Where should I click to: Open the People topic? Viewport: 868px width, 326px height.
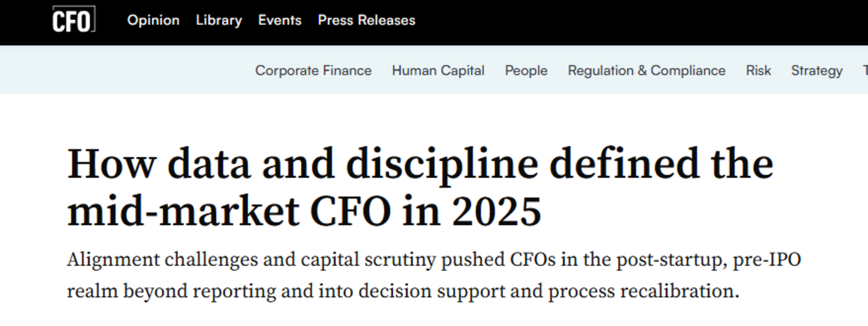click(x=526, y=71)
